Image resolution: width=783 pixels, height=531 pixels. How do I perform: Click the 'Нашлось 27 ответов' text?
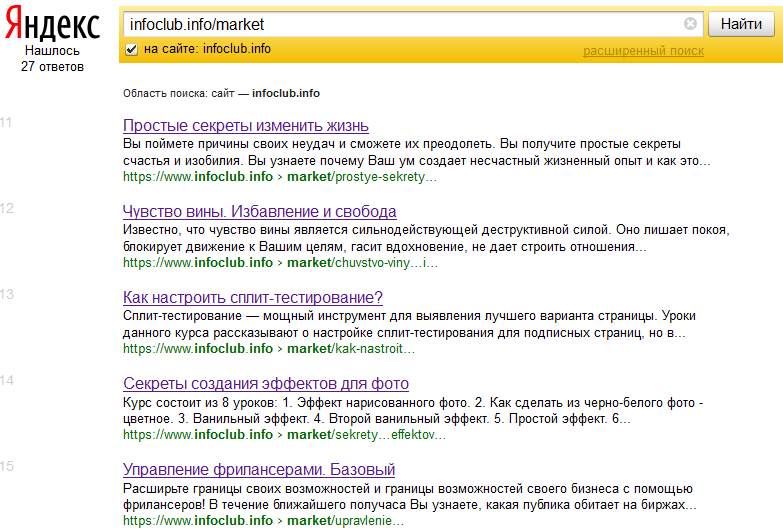tap(52, 58)
